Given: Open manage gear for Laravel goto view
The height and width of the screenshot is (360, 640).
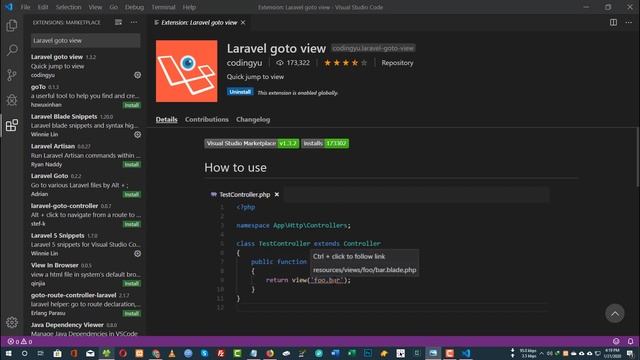Looking at the screenshot, I should point(138,75).
